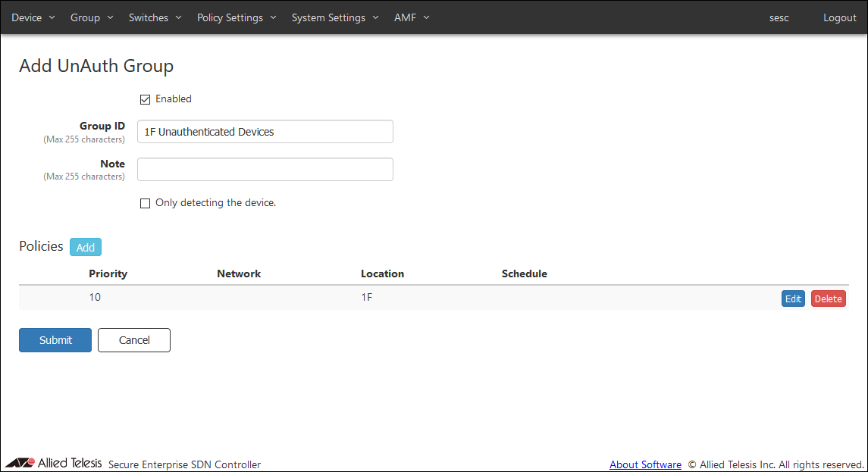Click Logout in the top bar
This screenshot has height=472, width=868.
coord(839,17)
